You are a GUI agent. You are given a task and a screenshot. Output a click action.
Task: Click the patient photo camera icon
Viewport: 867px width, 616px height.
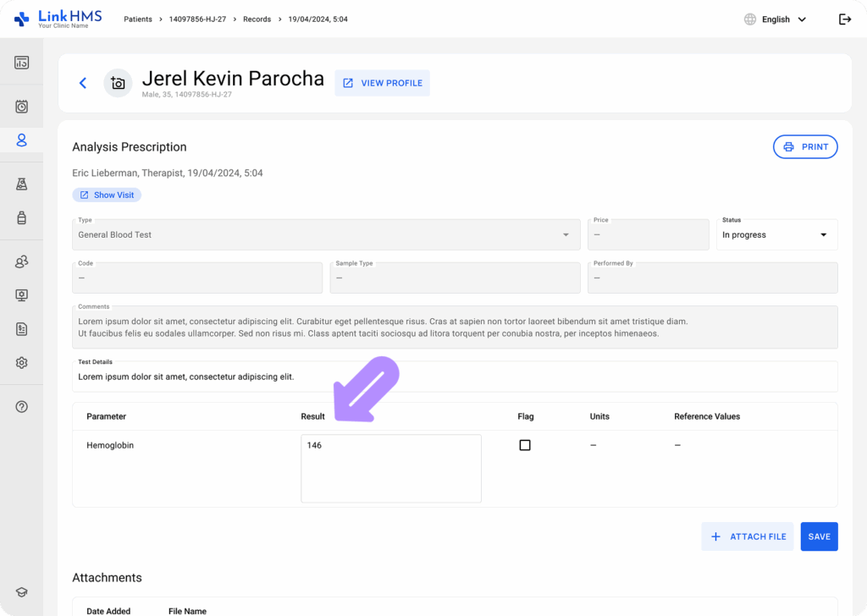point(118,83)
